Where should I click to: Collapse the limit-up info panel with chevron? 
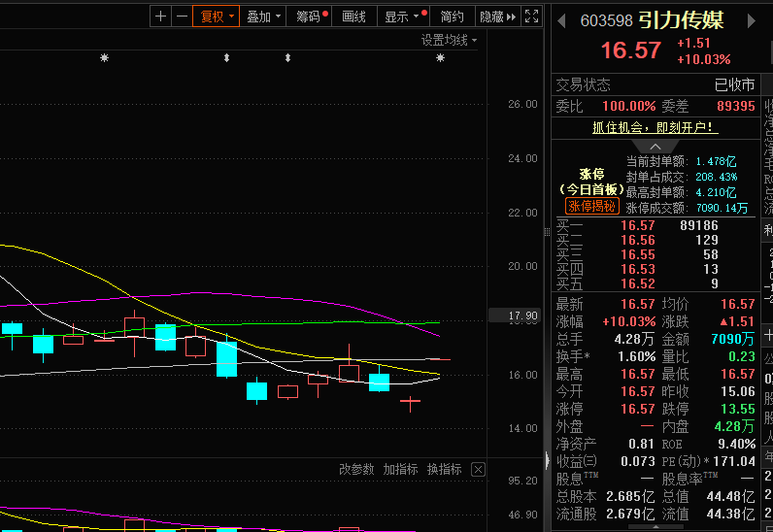click(656, 147)
